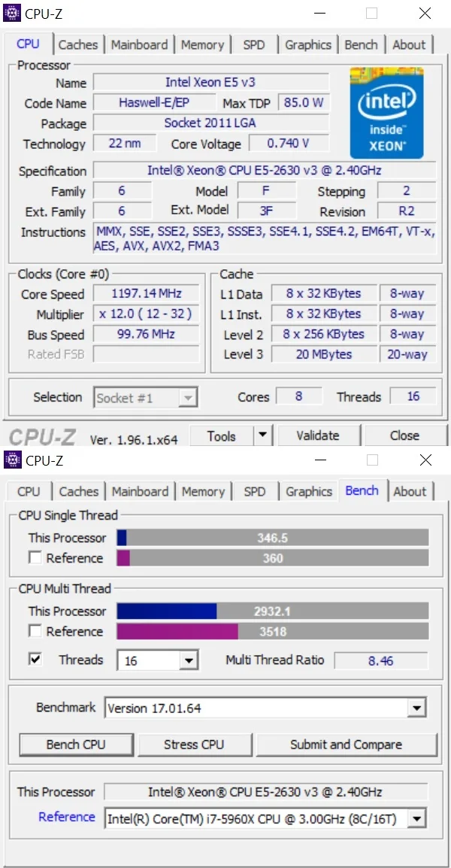The width and height of the screenshot is (451, 868).
Task: Enable Multi Thread Reference checkbox
Action: coord(35,631)
